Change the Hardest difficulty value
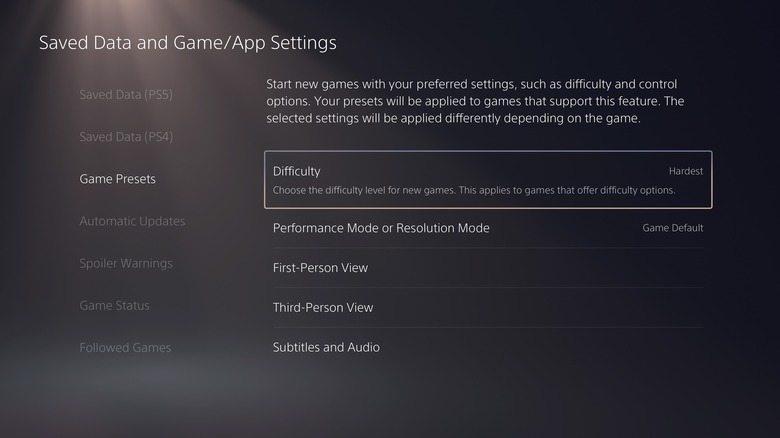This screenshot has width=780, height=438. (x=685, y=171)
